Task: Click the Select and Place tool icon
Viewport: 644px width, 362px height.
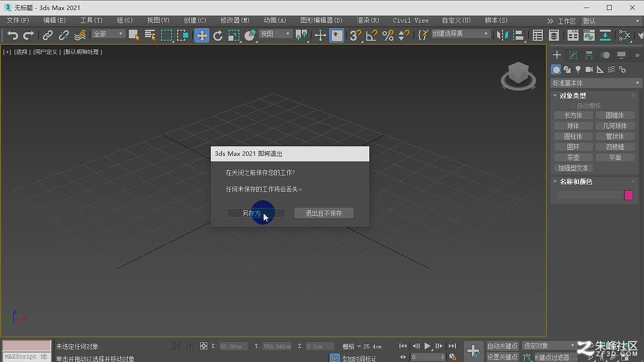Action: [x=250, y=35]
